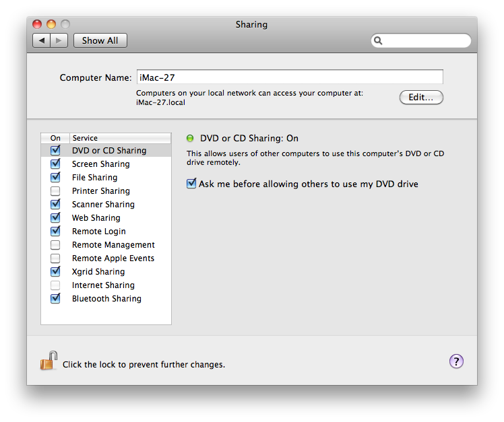The image size is (504, 422).
Task: Uncheck Ask me before allowing DVD use
Action: pos(191,184)
